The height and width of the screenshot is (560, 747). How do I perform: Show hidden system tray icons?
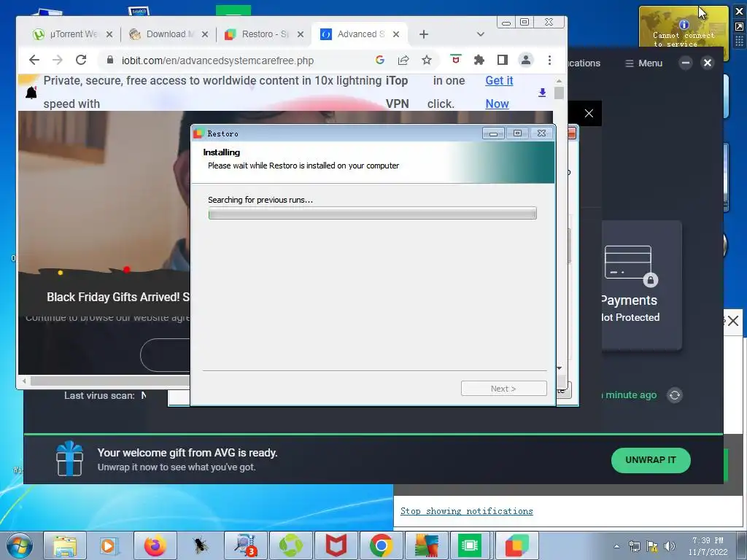coord(616,546)
